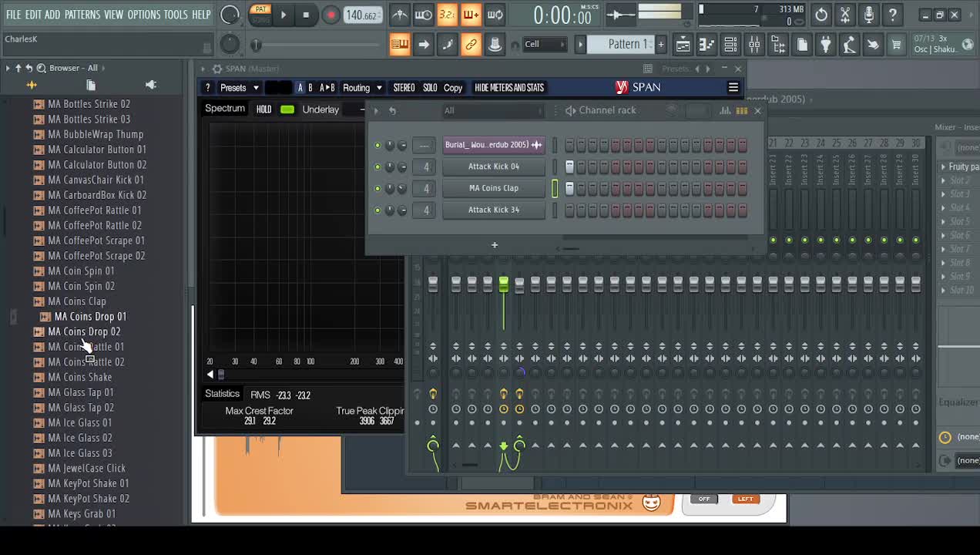The image size is (980, 555).
Task: Expand the Fruity parametric EQ slot arrow
Action: [943, 166]
